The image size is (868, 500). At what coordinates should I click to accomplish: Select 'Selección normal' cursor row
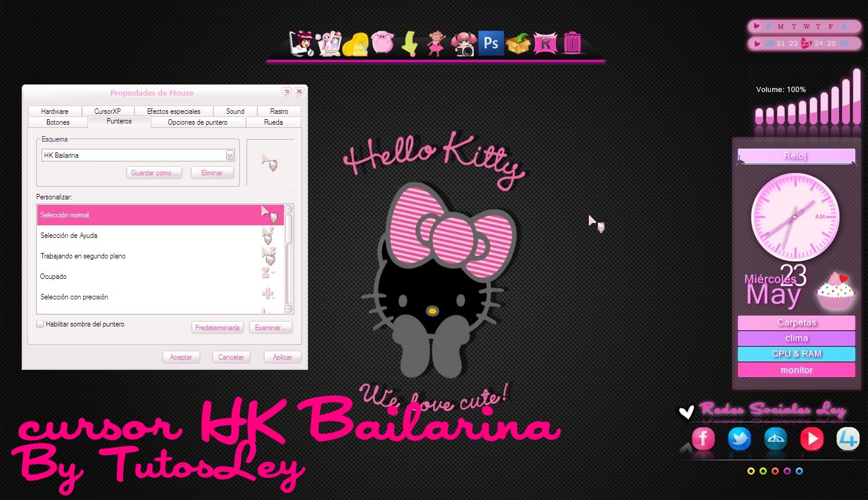[160, 215]
